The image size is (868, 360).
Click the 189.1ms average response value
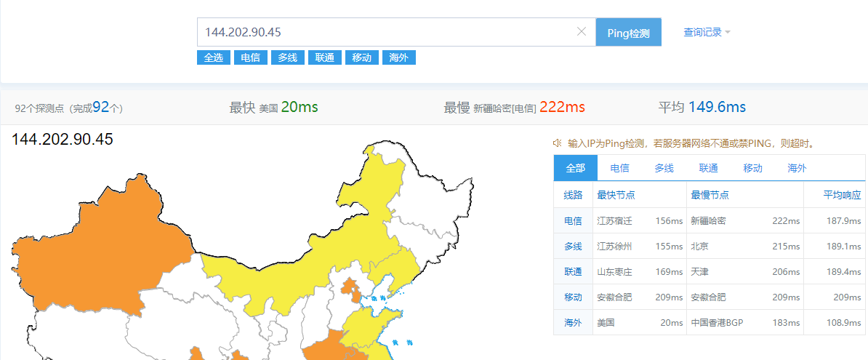pyautogui.click(x=843, y=247)
